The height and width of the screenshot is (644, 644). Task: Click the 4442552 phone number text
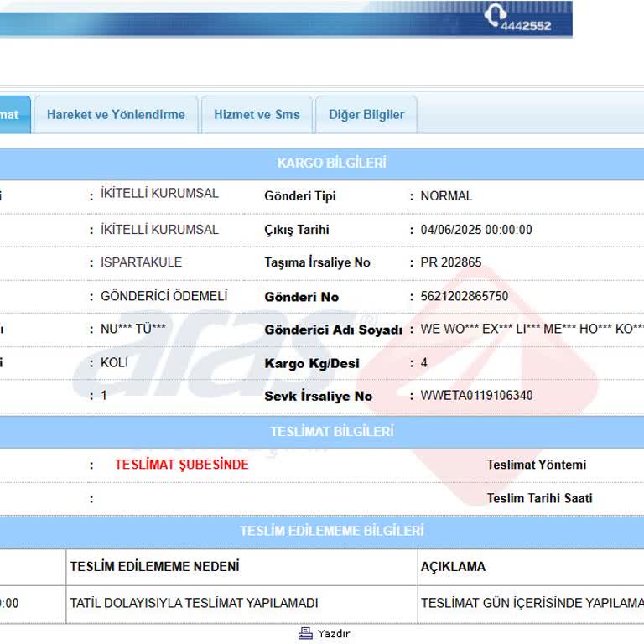[526, 26]
